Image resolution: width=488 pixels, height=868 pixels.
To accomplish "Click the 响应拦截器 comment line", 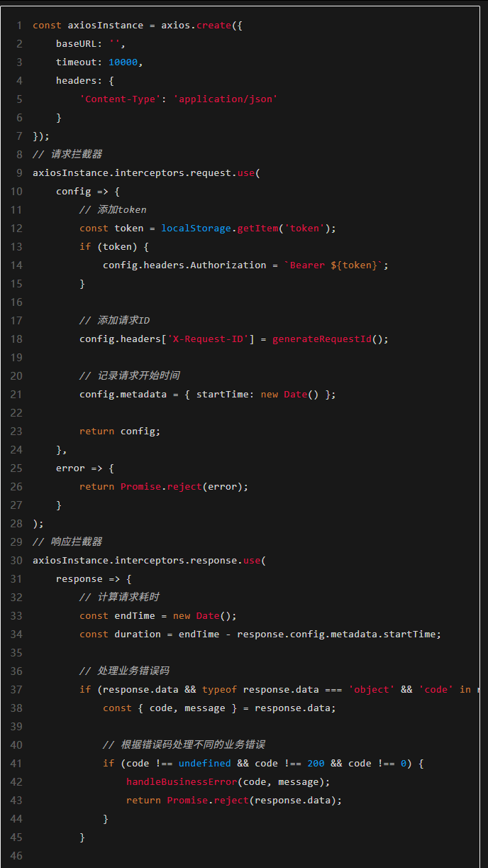I will tap(67, 542).
